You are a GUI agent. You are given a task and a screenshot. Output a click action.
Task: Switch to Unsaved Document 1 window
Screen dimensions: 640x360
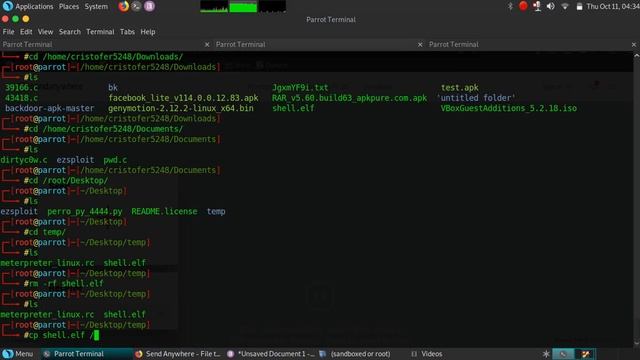tap(271, 354)
